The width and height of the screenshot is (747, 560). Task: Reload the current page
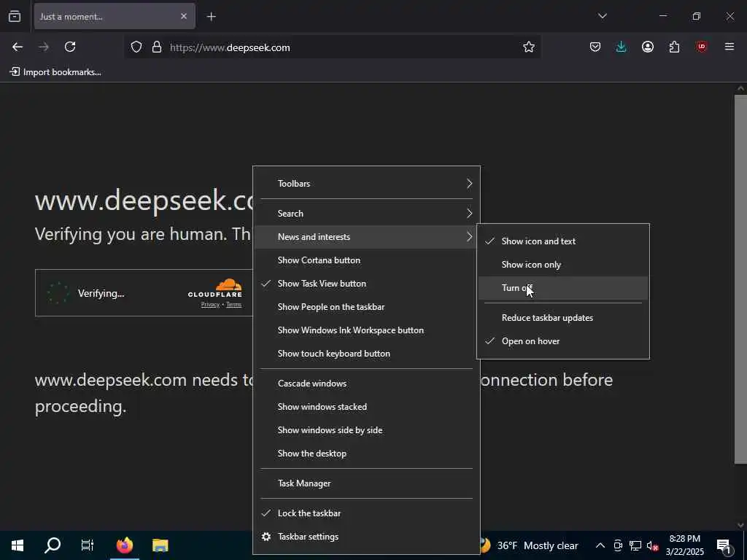pos(70,47)
